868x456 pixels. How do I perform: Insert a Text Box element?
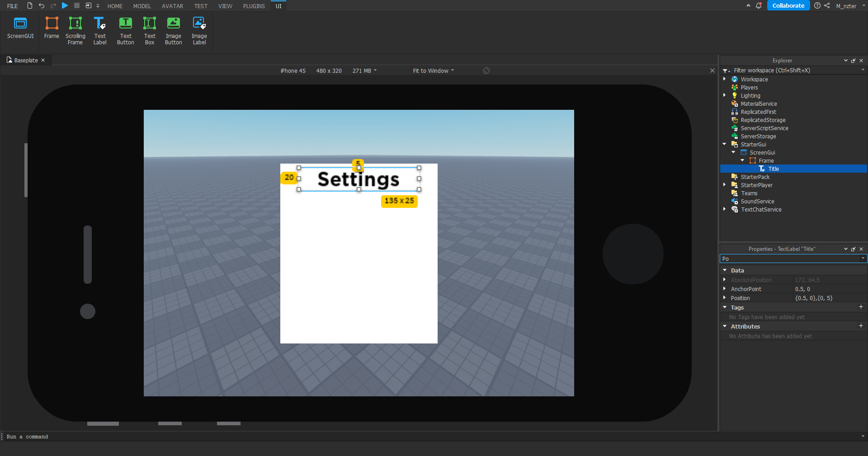(149, 28)
